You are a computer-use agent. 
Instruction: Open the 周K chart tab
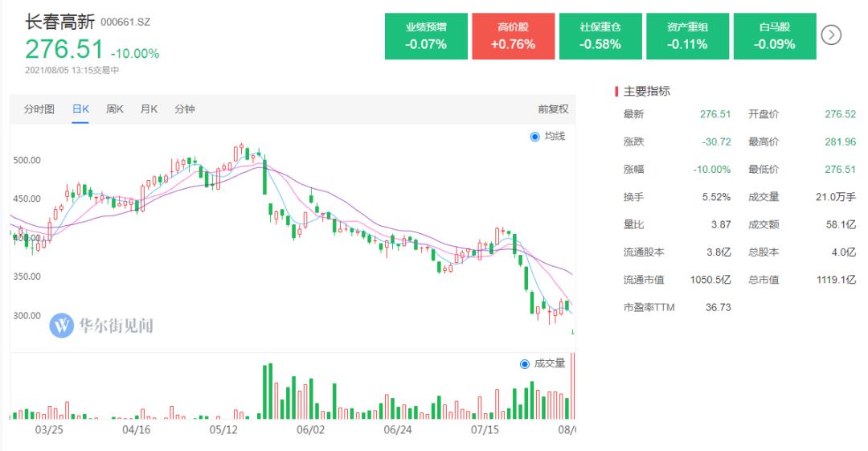pos(115,109)
